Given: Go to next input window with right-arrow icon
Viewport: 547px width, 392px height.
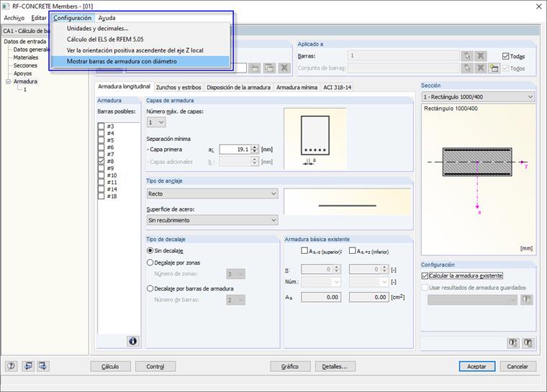Looking at the screenshot, I should tap(43, 366).
